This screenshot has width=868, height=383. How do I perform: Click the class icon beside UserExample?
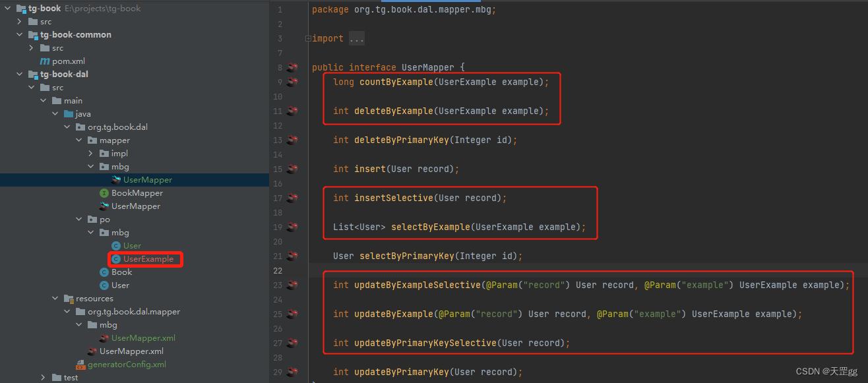(116, 259)
